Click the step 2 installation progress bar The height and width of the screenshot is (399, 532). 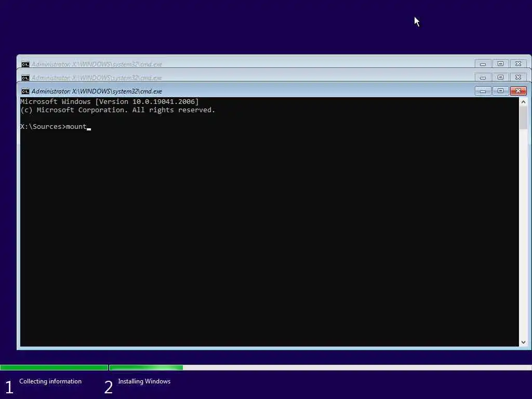pyautogui.click(x=320, y=367)
